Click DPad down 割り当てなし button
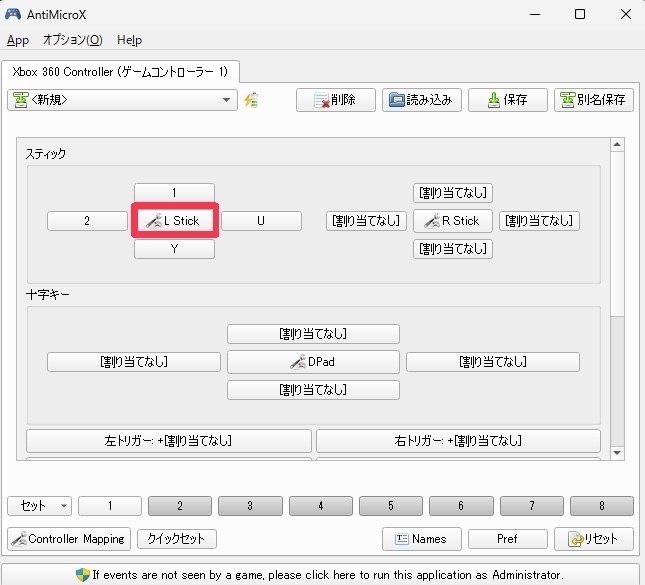Viewport: 645px width, 585px height. point(313,390)
